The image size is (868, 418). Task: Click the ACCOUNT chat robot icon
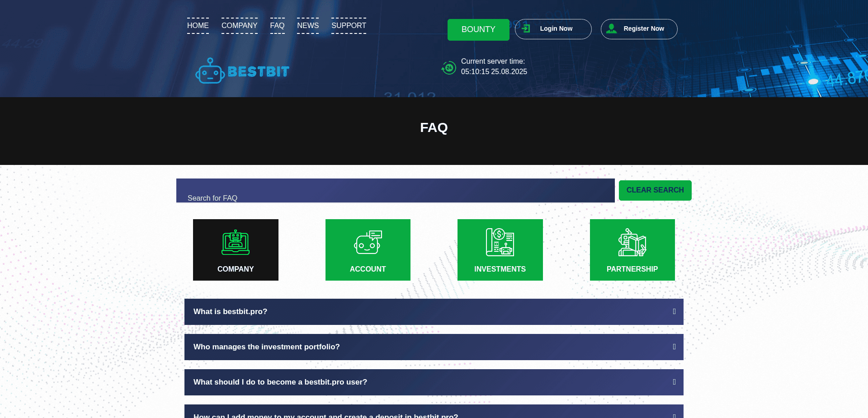tap(368, 243)
